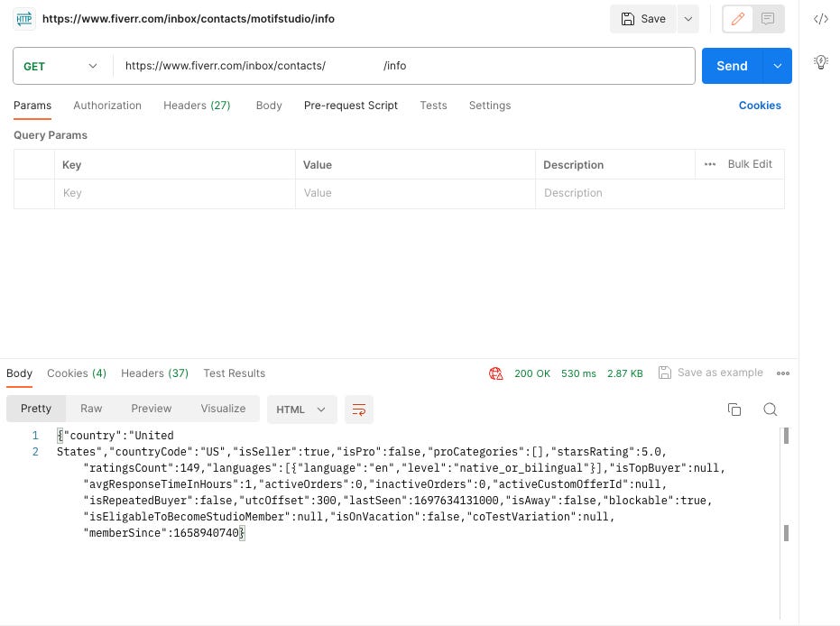This screenshot has width=840, height=626.
Task: Open more response actions with the ellipsis icon
Action: 783,373
